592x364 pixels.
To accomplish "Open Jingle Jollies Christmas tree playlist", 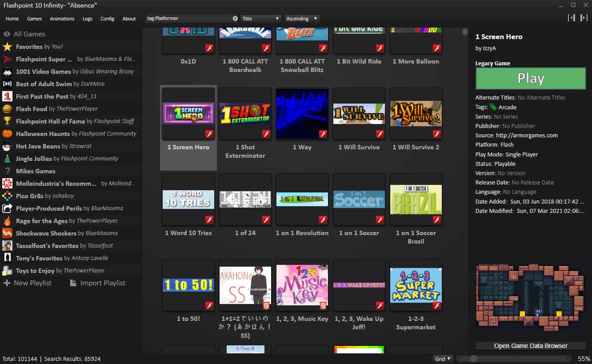I will pyautogui.click(x=7, y=159).
